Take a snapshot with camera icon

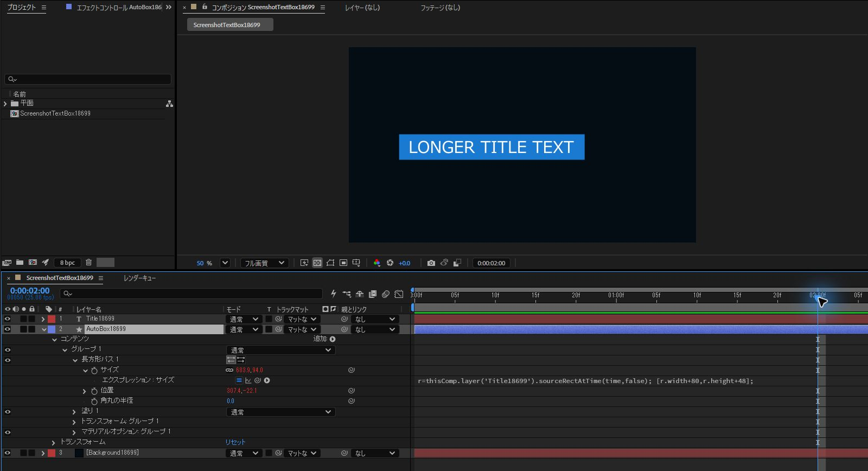[431, 263]
